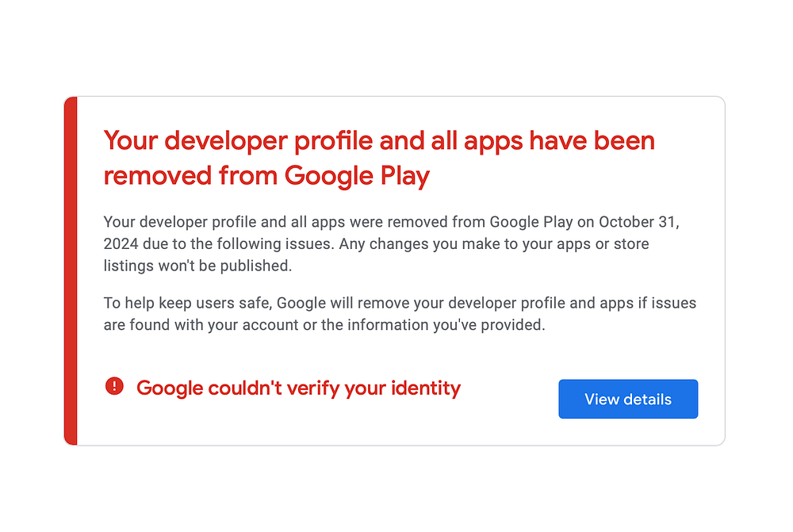Screen dimensions: 793x532
Task: Select the "Google couldn't verify your identity" issue
Action: tap(298, 388)
